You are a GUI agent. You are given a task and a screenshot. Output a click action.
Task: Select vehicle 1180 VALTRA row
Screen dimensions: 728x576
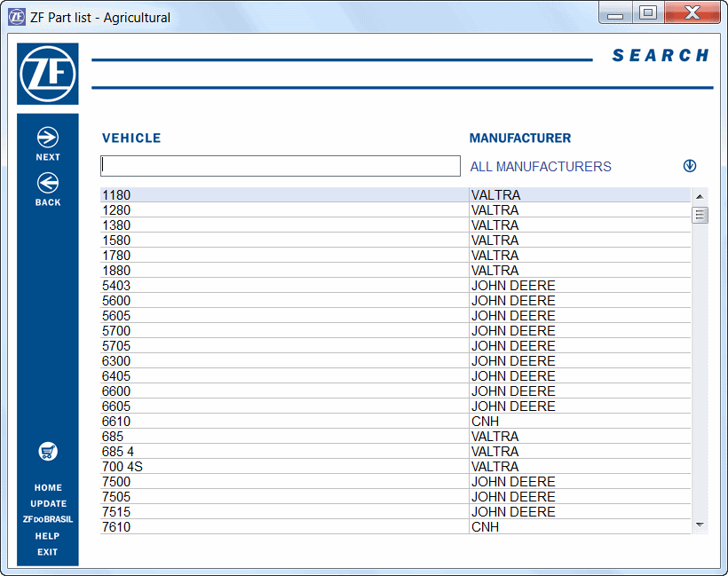[284, 195]
